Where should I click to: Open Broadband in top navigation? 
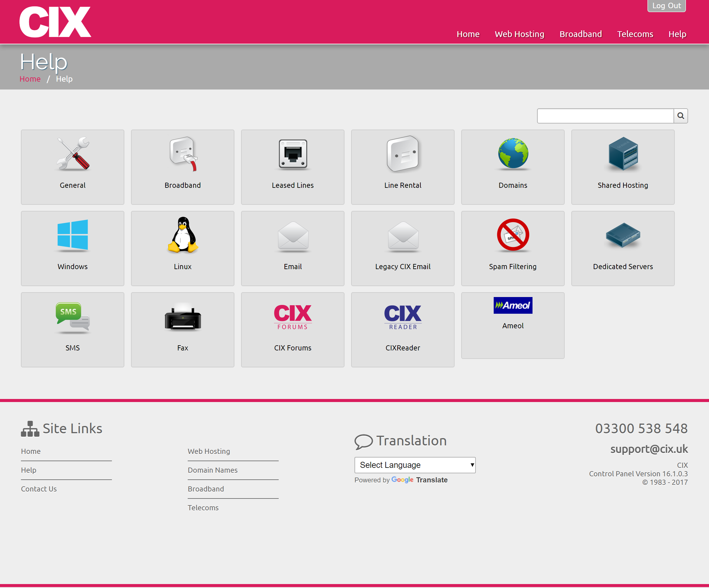pos(581,34)
